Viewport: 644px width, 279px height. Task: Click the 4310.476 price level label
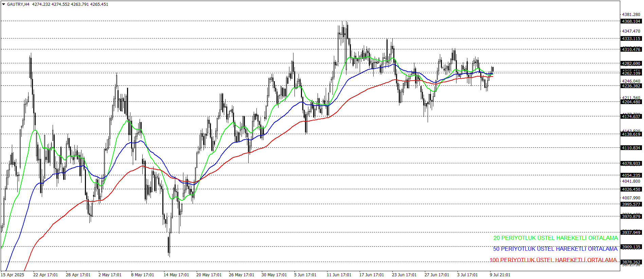(x=631, y=49)
